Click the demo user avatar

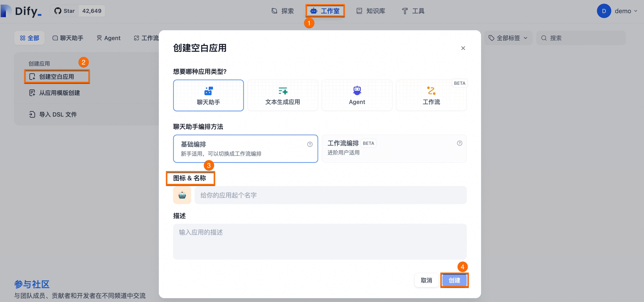(x=604, y=11)
